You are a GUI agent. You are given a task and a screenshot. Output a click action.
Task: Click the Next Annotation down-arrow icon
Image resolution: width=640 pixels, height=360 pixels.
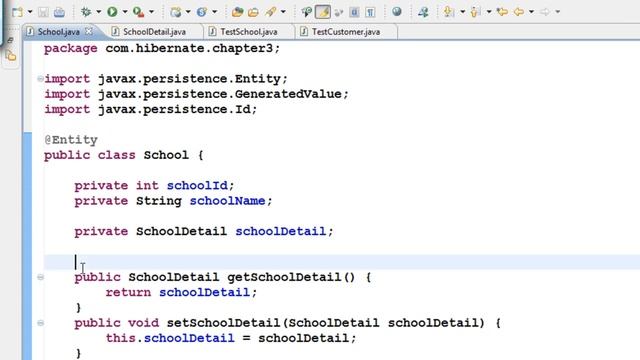tap(449, 12)
